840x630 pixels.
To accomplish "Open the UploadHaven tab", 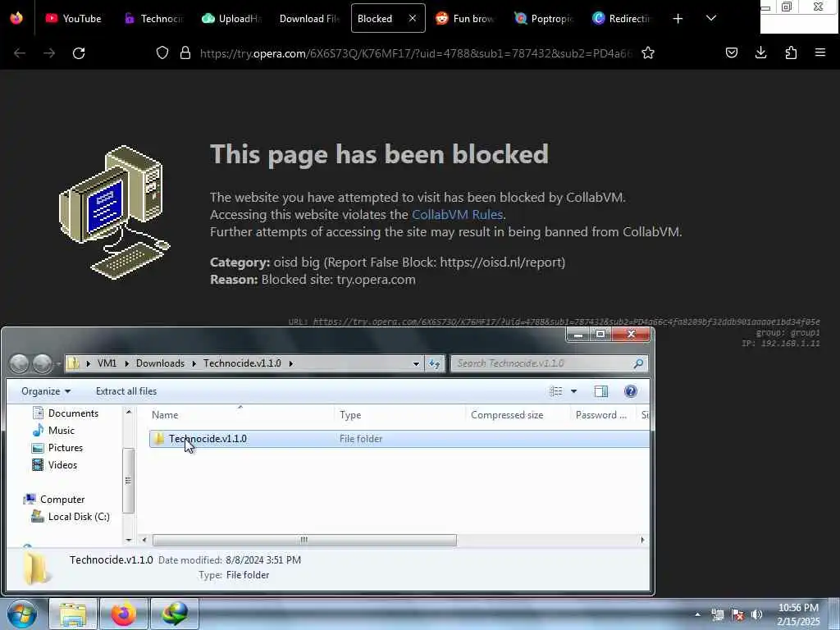I will [x=231, y=18].
